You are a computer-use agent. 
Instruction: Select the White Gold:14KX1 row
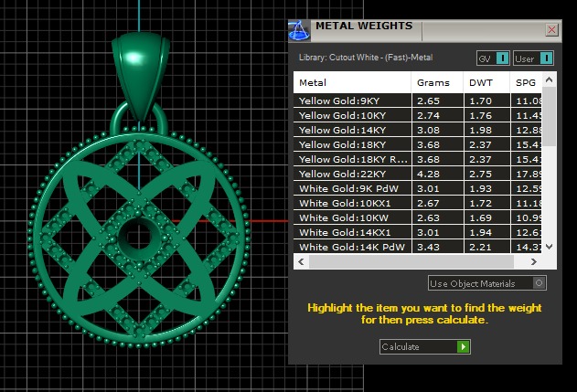pyautogui.click(x=417, y=232)
